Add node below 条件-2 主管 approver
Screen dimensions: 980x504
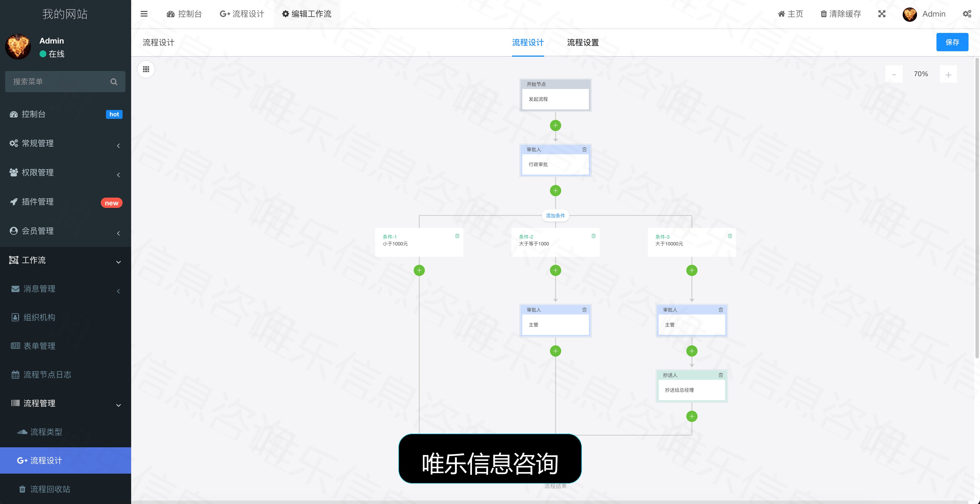555,351
